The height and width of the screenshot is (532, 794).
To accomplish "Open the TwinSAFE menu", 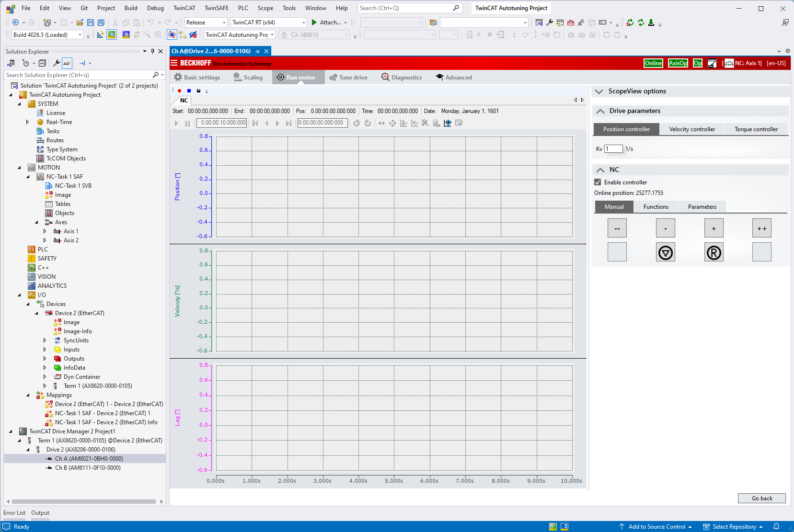I will [217, 8].
